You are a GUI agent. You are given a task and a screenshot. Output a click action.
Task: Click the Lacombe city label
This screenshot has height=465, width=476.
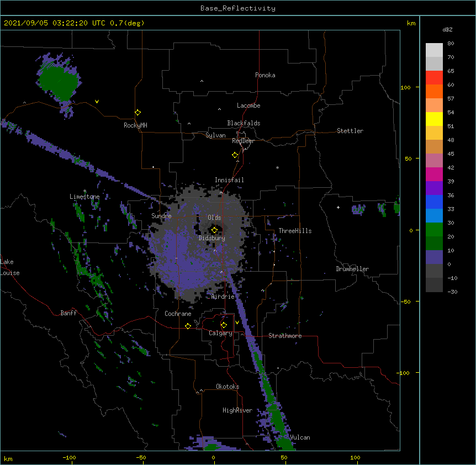point(248,105)
